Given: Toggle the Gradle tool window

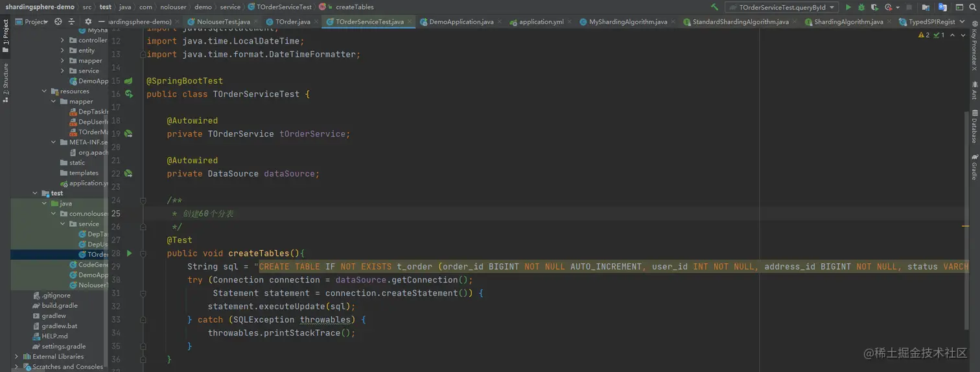Looking at the screenshot, I should pyautogui.click(x=974, y=167).
